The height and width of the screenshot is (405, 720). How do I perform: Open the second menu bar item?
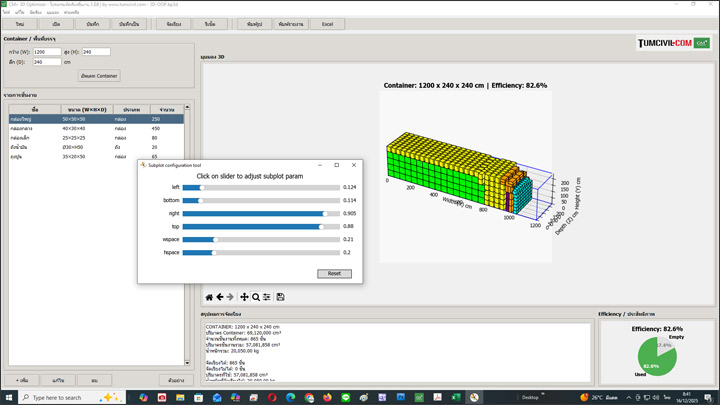tap(19, 12)
